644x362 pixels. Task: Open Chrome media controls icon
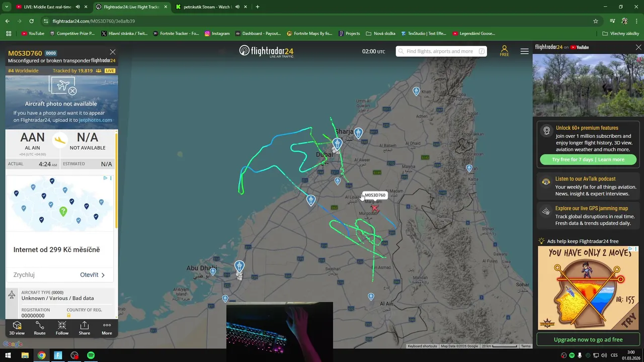[612, 21]
